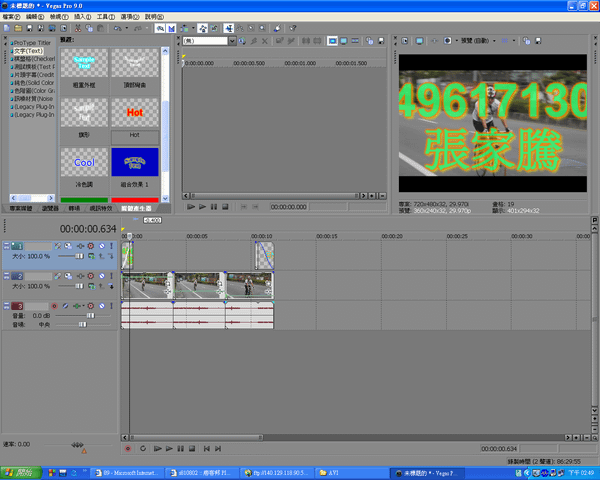Toggle solo on video track 2
The width and height of the screenshot is (600, 480).
click(111, 276)
